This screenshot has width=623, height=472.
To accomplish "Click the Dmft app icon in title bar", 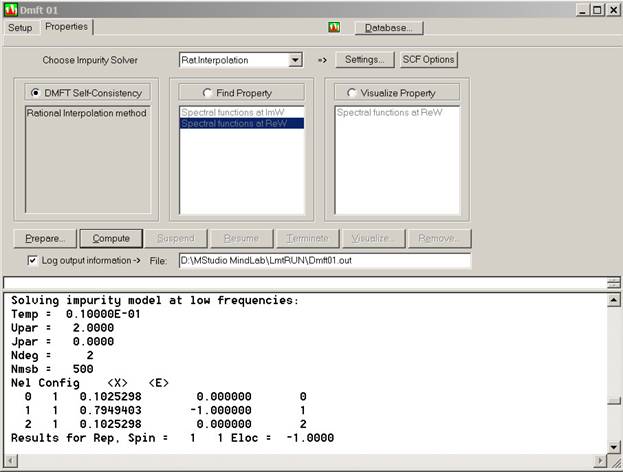I will 12,9.
